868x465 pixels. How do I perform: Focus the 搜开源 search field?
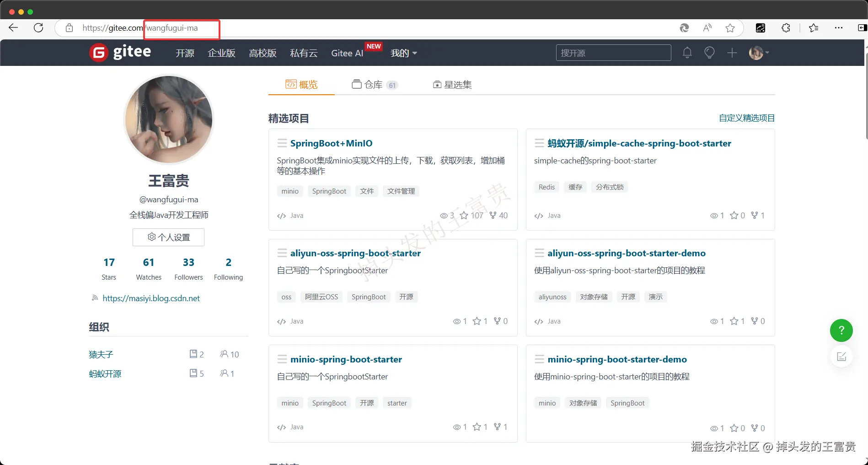[x=613, y=53]
